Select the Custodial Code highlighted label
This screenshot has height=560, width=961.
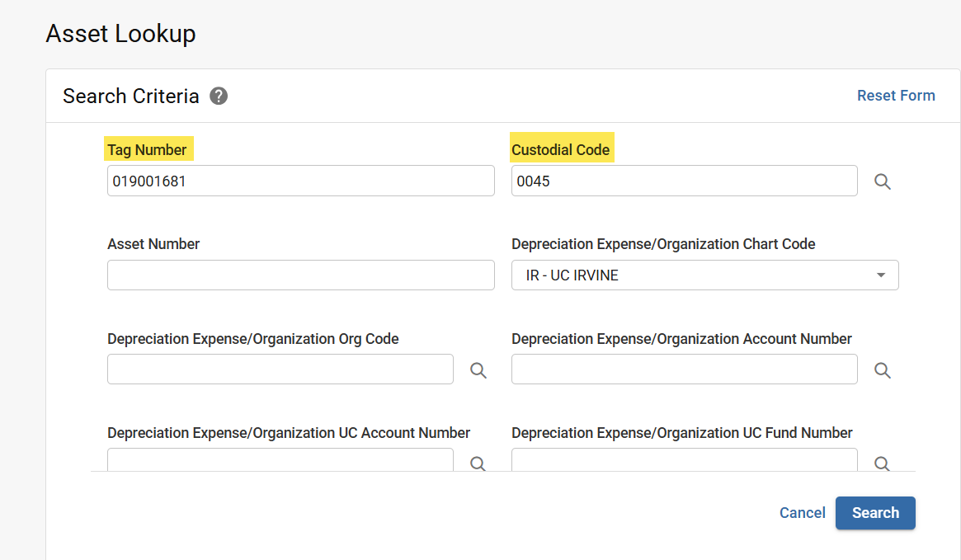coord(561,149)
